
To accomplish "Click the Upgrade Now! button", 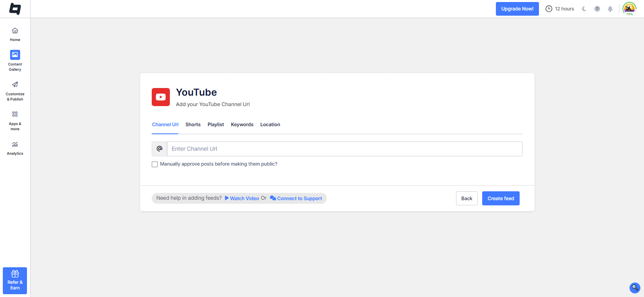I will pyautogui.click(x=517, y=9).
